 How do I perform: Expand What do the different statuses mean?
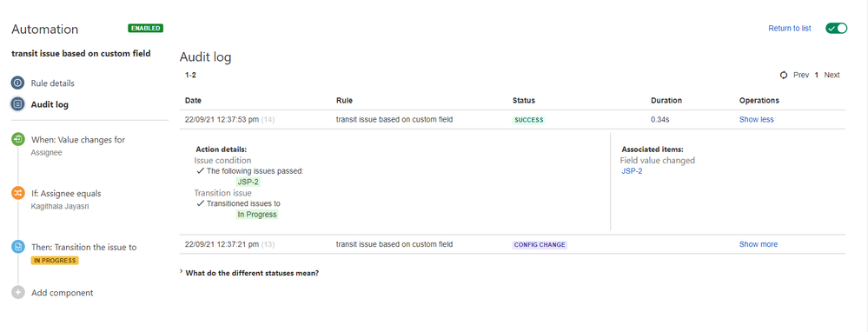251,273
